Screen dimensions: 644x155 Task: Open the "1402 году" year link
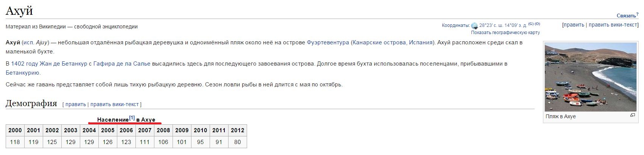click(25, 64)
